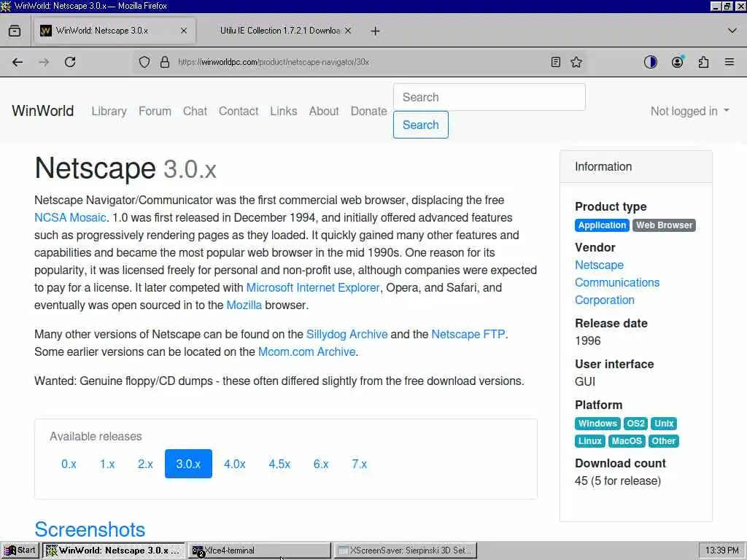747x560 pixels.
Task: Close the WinWorld Netscape tab
Action: [x=184, y=31]
